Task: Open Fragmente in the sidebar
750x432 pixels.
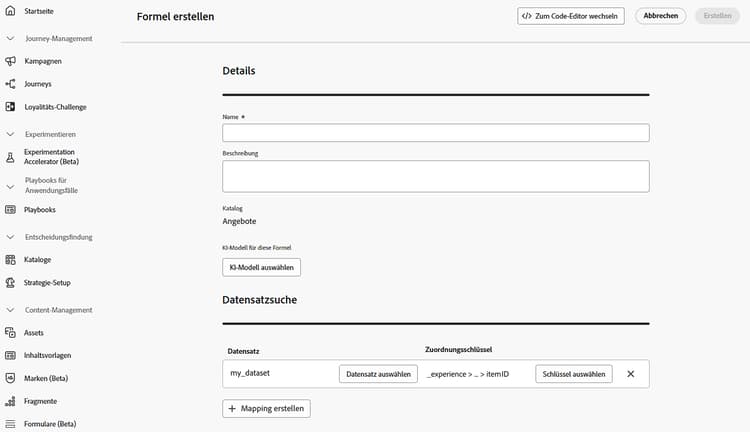Action: coord(40,401)
